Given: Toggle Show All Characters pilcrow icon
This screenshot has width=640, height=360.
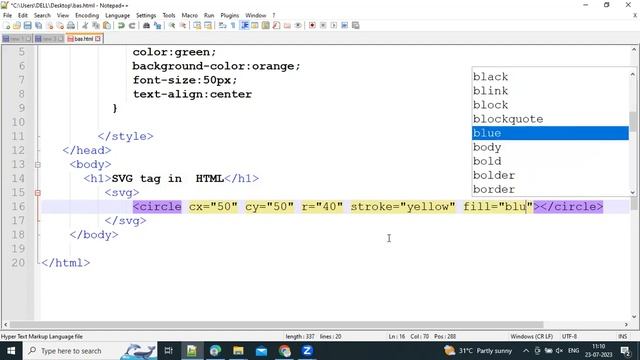Looking at the screenshot, I should (x=233, y=25).
